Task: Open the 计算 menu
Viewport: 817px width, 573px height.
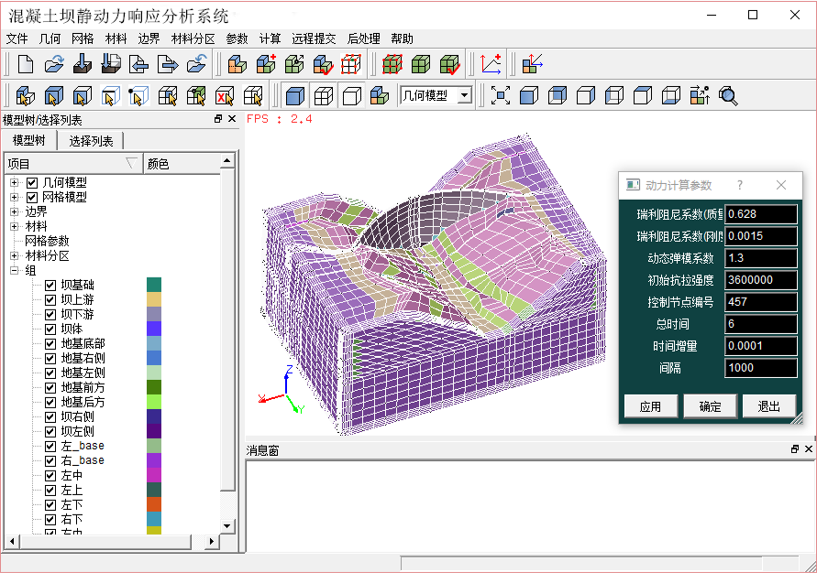Action: coord(270,39)
